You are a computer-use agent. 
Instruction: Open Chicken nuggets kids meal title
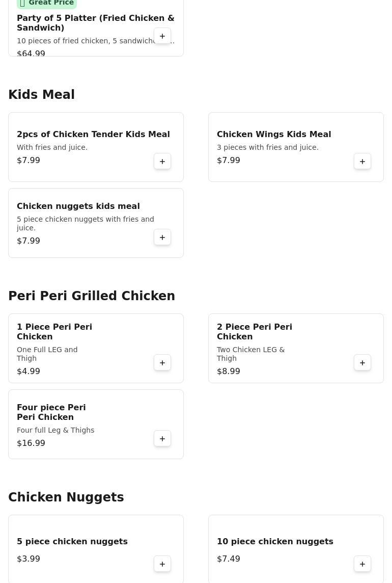point(78,206)
